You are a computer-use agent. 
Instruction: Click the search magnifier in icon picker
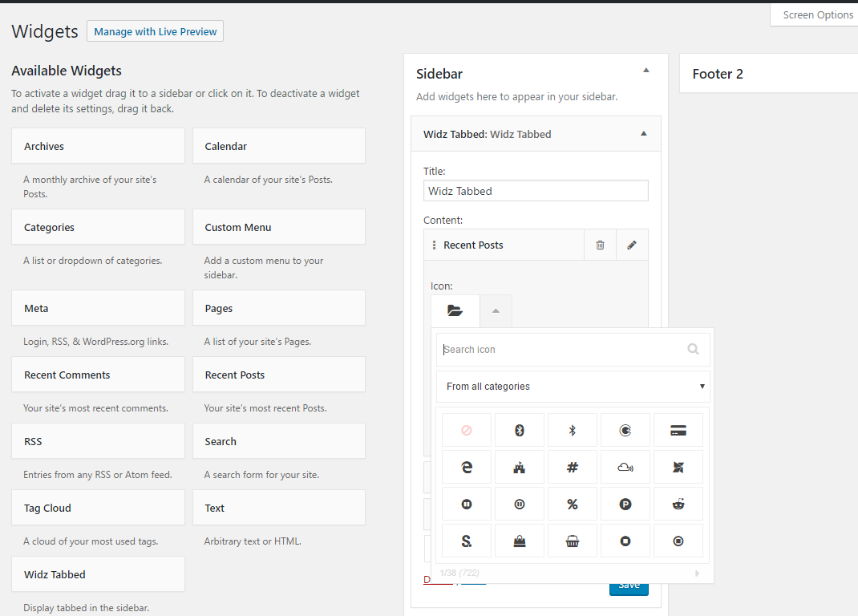click(x=693, y=350)
